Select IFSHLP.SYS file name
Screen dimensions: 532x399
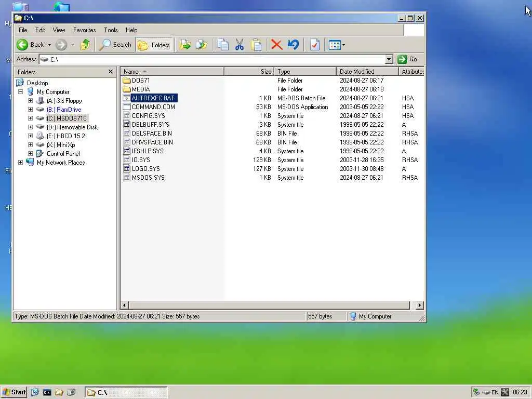click(148, 151)
